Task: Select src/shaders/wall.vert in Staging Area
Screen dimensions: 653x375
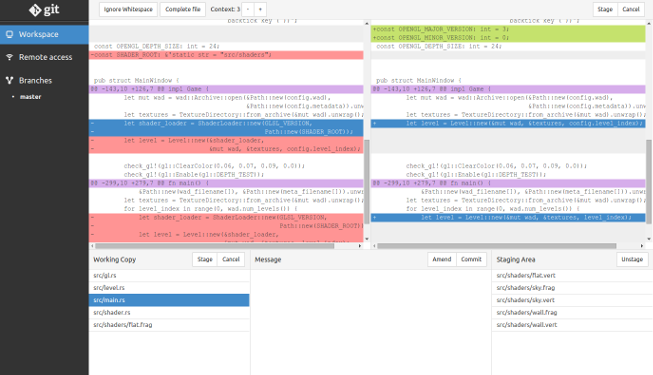Action: (572, 325)
